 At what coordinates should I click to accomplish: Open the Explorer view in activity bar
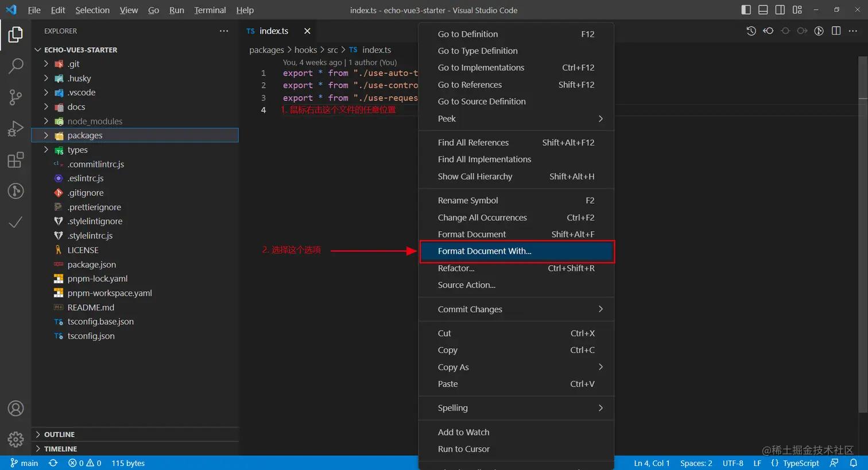click(15, 35)
